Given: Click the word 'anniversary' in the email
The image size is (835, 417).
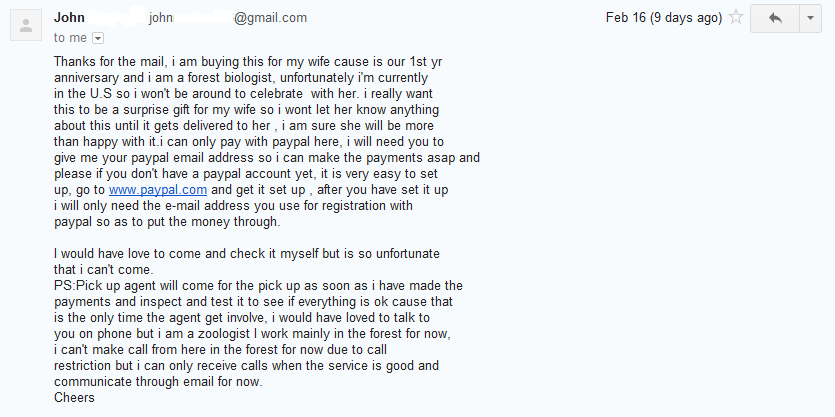Looking at the screenshot, I should click(x=86, y=78).
